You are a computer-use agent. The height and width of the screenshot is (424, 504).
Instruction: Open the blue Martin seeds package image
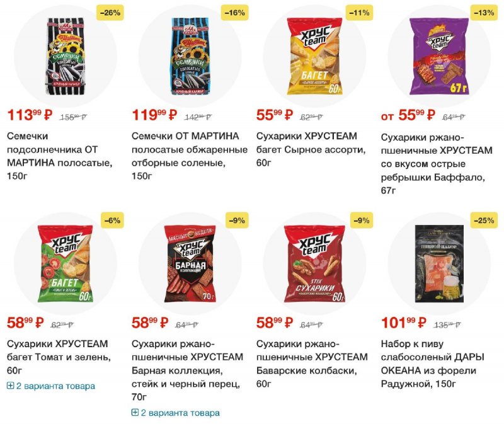[x=190, y=56]
